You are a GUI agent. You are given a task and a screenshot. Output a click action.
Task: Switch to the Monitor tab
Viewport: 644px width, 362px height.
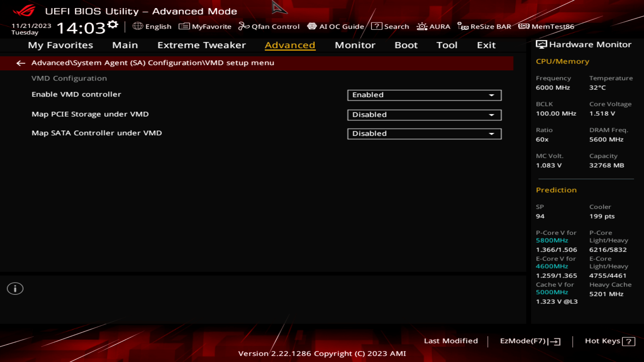[355, 45]
